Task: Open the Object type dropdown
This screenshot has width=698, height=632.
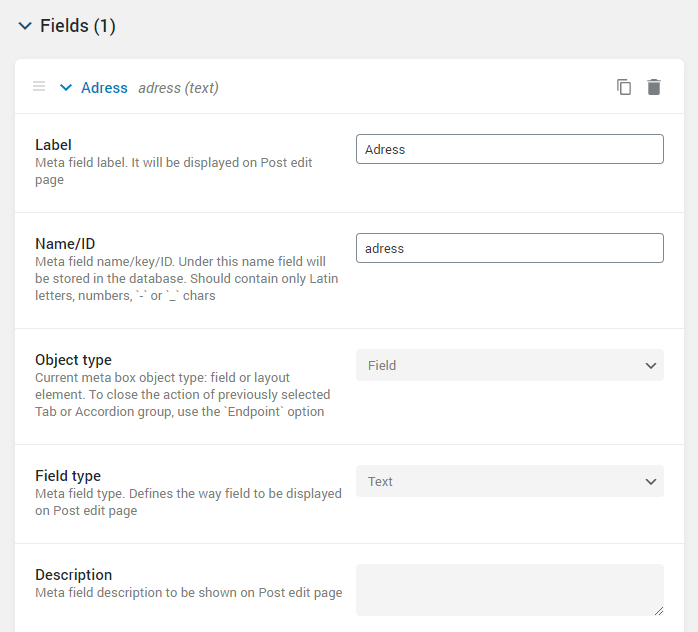Action: pos(510,365)
